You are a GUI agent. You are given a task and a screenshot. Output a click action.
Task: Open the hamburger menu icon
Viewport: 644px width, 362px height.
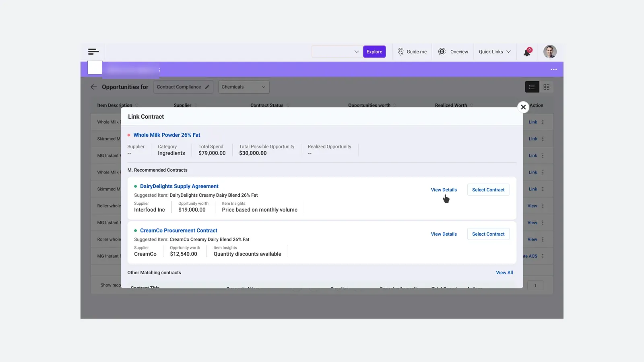[x=93, y=51]
